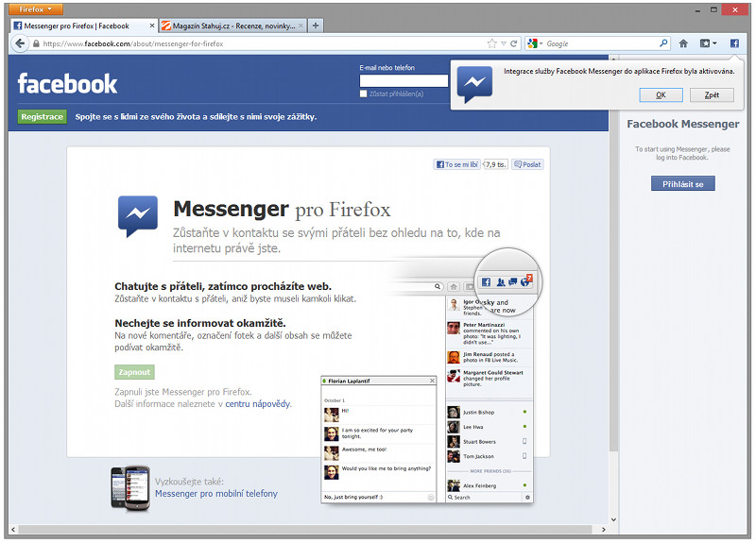Click the search magnifier icon
Viewport: 756px width, 543px height.
[x=663, y=43]
